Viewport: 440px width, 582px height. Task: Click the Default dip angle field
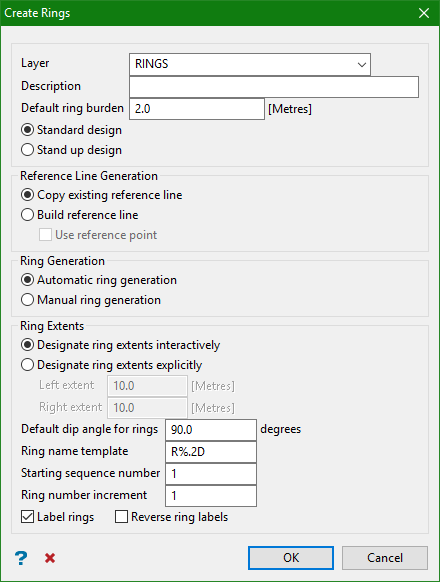tap(211, 430)
